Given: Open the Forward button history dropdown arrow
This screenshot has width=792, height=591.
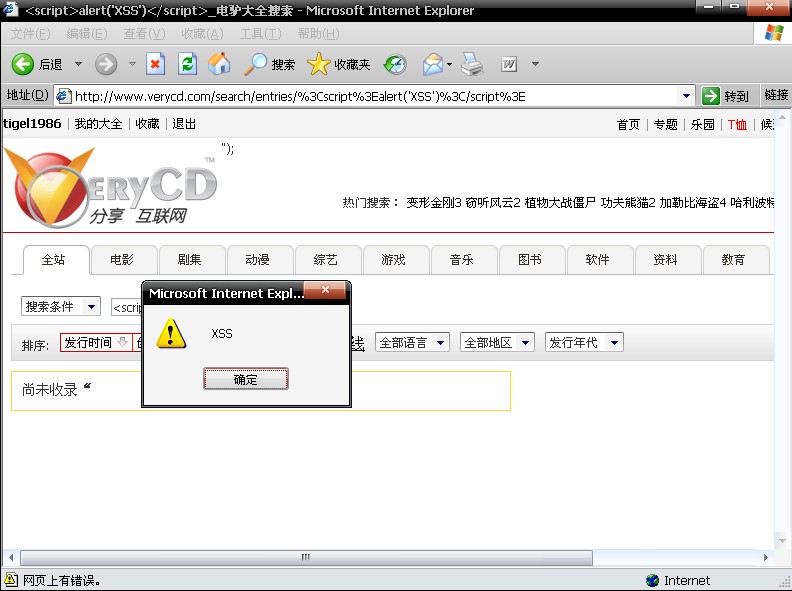Looking at the screenshot, I should pyautogui.click(x=132, y=64).
